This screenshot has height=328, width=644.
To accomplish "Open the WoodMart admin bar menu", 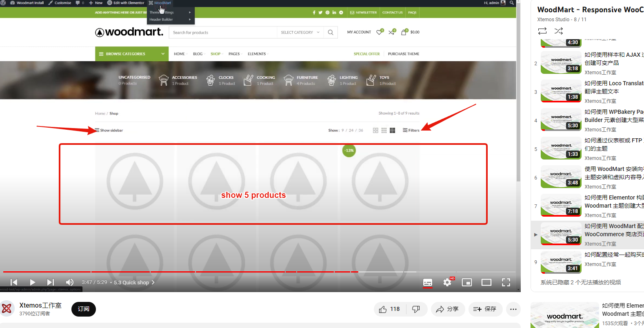I will [160, 3].
